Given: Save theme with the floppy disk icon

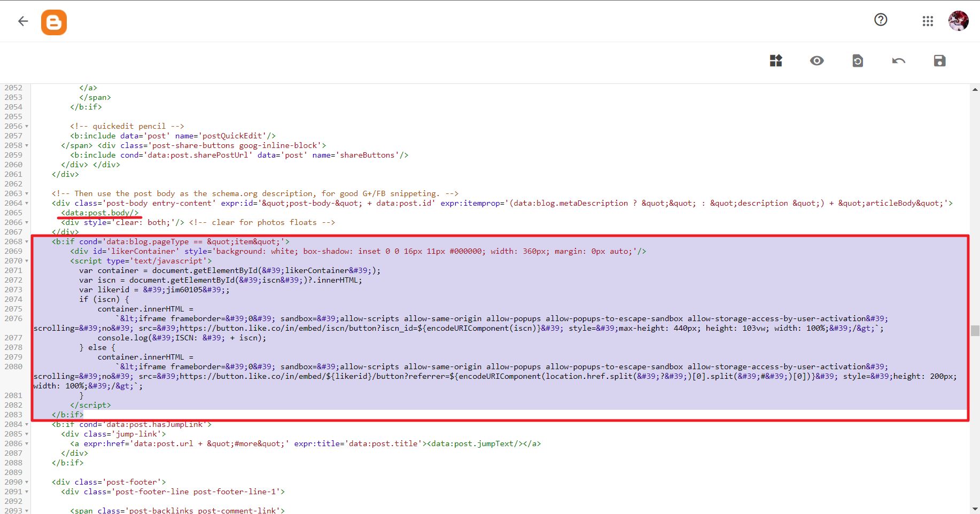Looking at the screenshot, I should click(x=939, y=61).
